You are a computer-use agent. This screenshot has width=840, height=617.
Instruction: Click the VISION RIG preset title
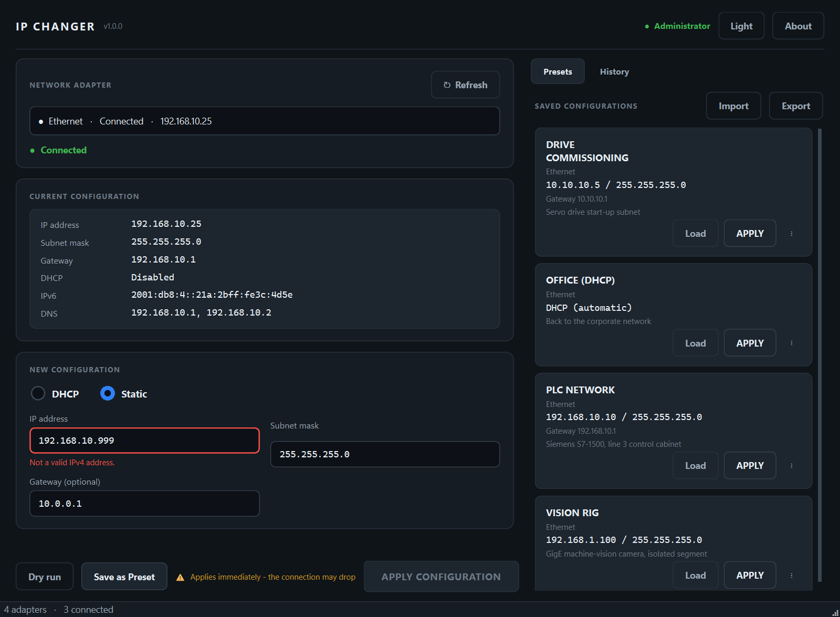(572, 513)
